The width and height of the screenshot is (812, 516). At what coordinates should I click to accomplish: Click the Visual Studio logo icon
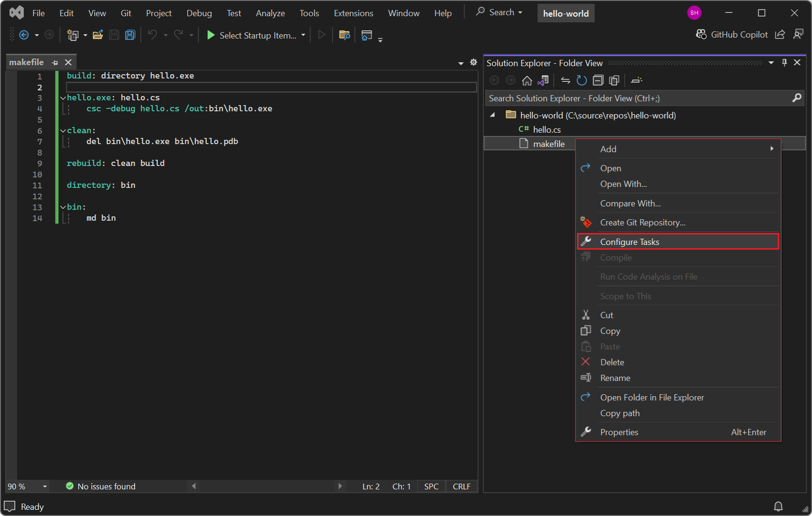pyautogui.click(x=17, y=13)
